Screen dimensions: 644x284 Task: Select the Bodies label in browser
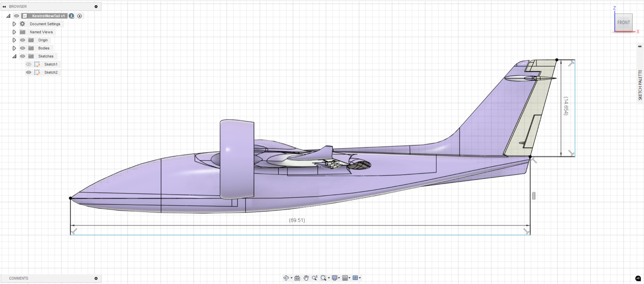(44, 48)
